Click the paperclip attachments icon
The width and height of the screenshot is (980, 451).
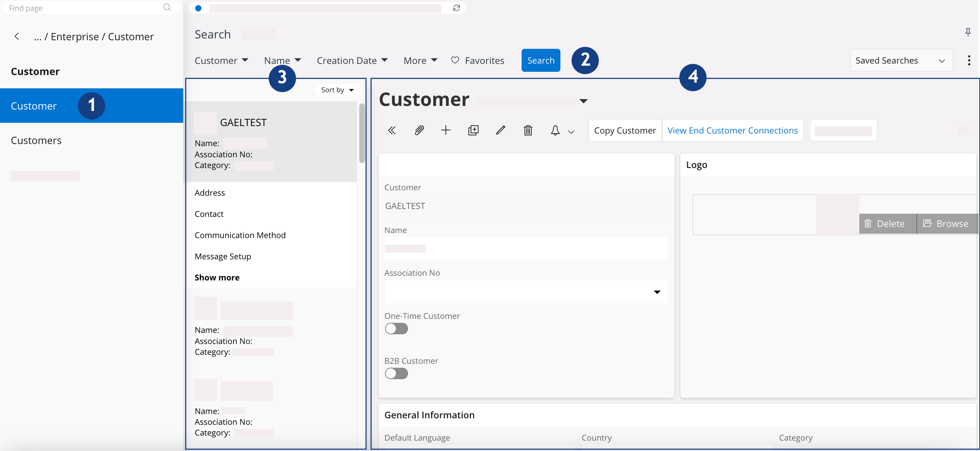[419, 130]
